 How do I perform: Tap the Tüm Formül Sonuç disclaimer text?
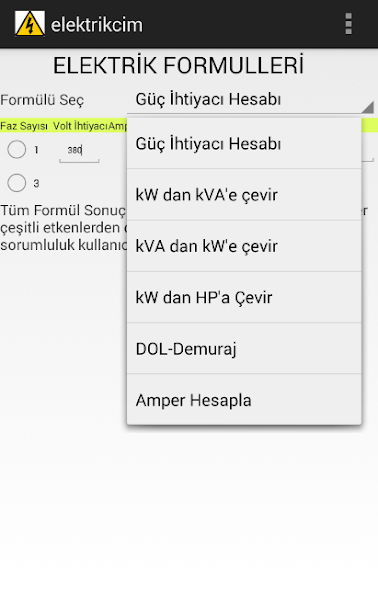pyautogui.click(x=63, y=228)
